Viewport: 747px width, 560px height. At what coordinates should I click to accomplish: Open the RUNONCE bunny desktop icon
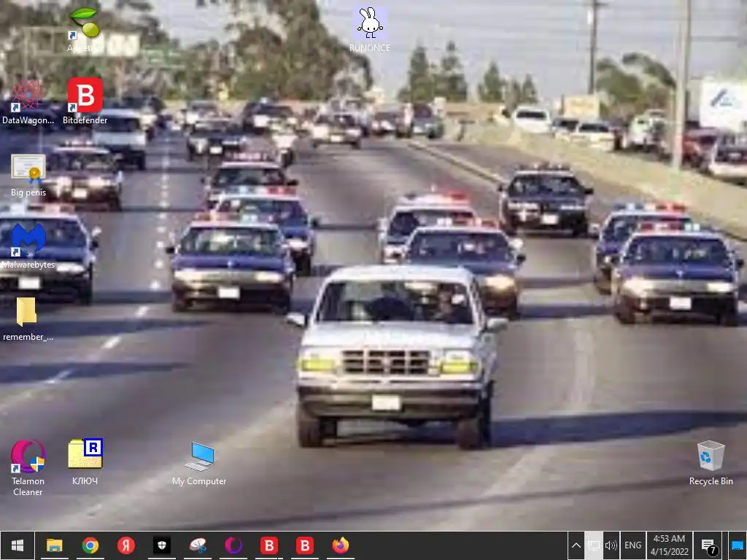point(370,29)
